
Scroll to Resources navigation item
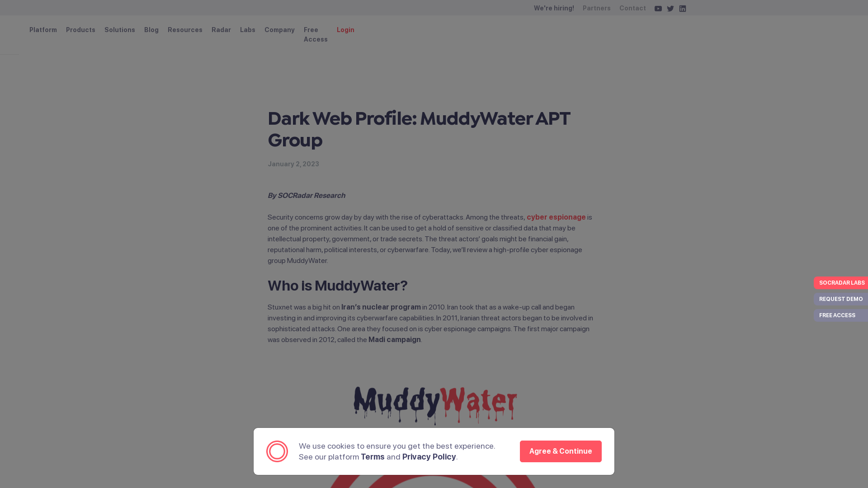coord(185,29)
